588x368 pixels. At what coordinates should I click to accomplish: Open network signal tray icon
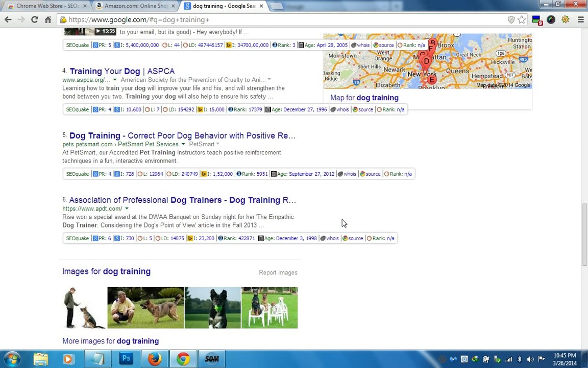coord(508,359)
